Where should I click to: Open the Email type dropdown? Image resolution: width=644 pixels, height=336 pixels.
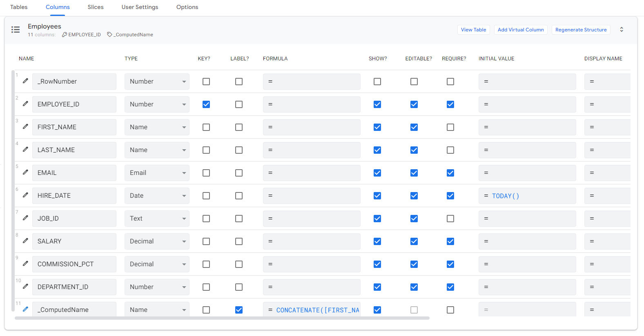[x=157, y=173]
